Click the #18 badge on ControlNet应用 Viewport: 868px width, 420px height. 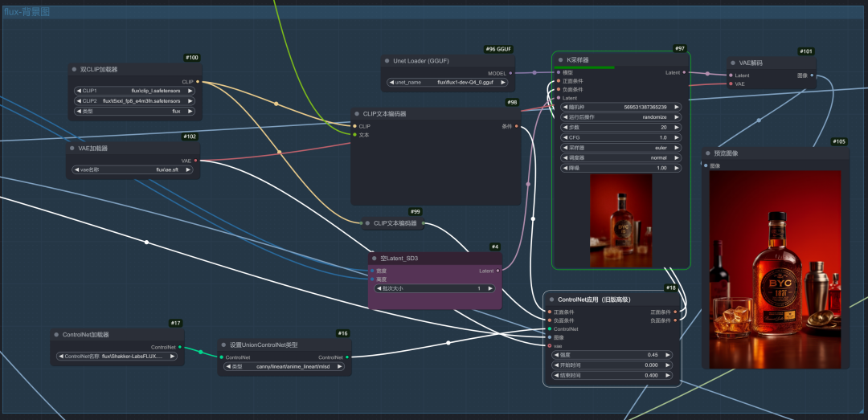click(x=671, y=287)
